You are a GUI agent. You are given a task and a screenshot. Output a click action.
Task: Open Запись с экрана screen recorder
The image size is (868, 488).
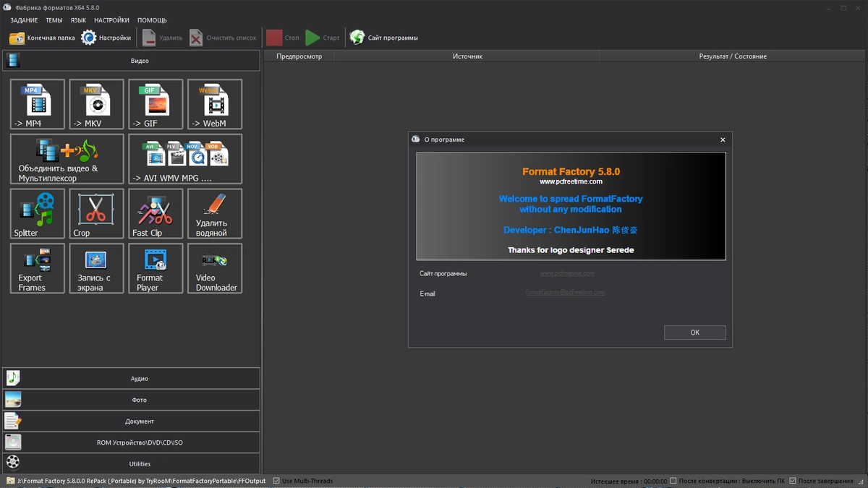pos(96,268)
